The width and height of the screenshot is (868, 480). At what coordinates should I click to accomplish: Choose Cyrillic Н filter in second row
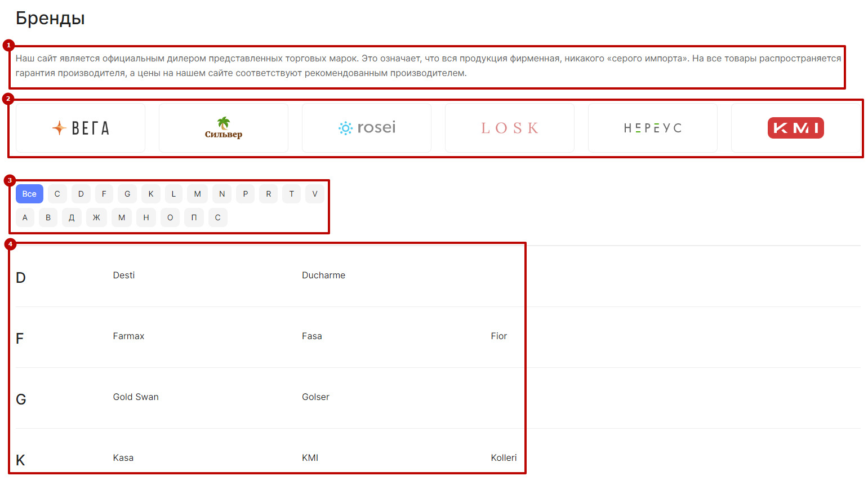point(146,217)
